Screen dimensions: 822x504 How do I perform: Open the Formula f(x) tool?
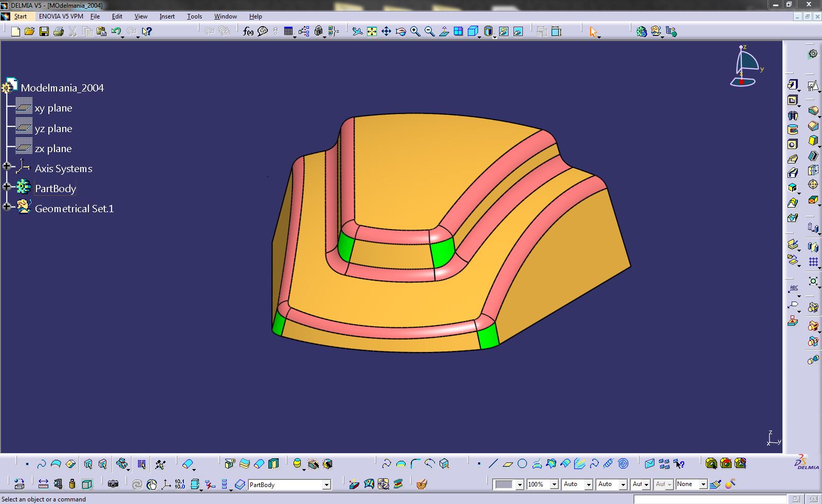coord(248,31)
